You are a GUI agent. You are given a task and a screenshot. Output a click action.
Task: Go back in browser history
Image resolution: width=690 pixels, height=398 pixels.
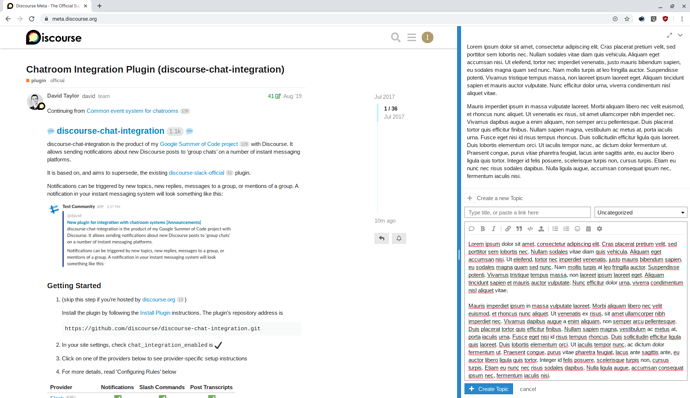[x=8, y=19]
